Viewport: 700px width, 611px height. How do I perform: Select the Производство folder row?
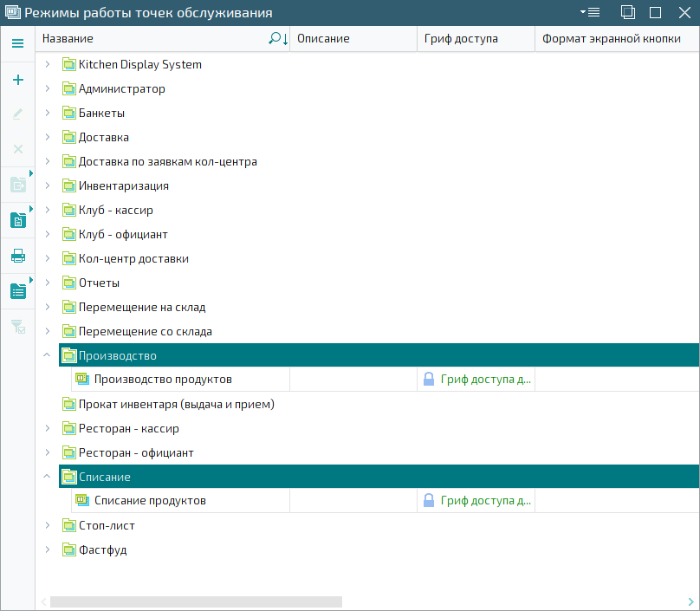[379, 355]
